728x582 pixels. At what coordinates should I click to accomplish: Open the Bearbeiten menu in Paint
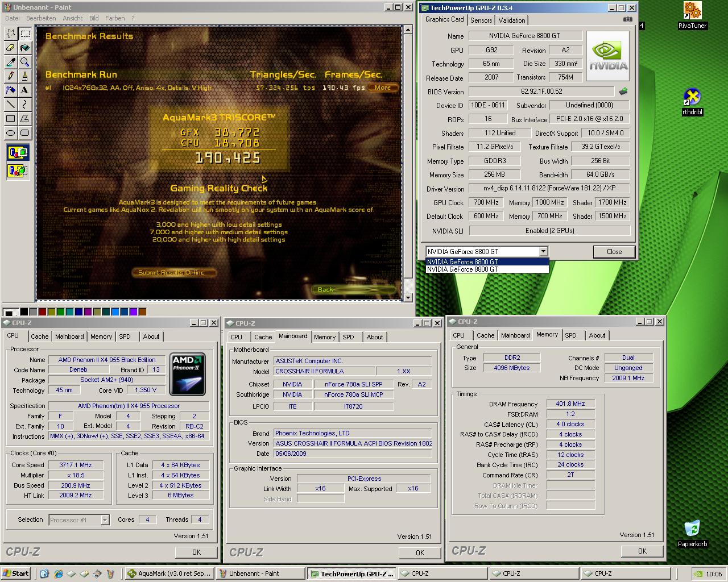41,18
